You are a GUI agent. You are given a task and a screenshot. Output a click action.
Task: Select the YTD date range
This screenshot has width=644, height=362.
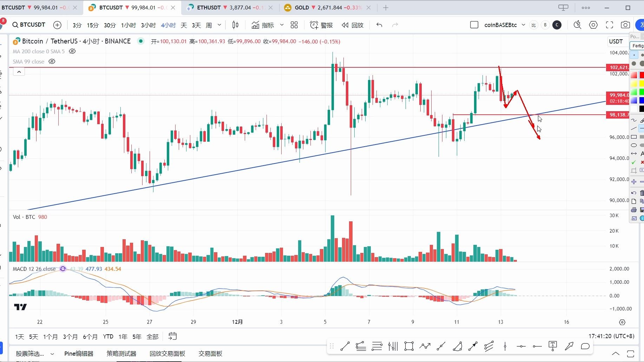coord(108,337)
